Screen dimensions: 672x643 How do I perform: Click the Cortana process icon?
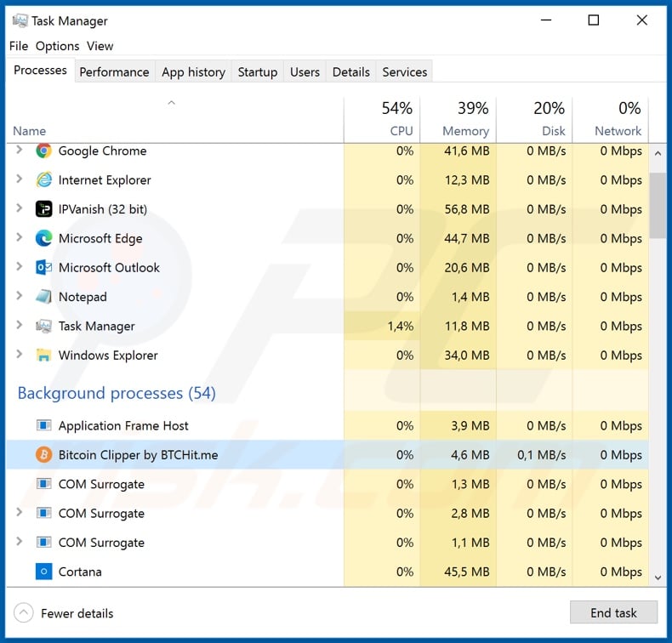coord(43,572)
